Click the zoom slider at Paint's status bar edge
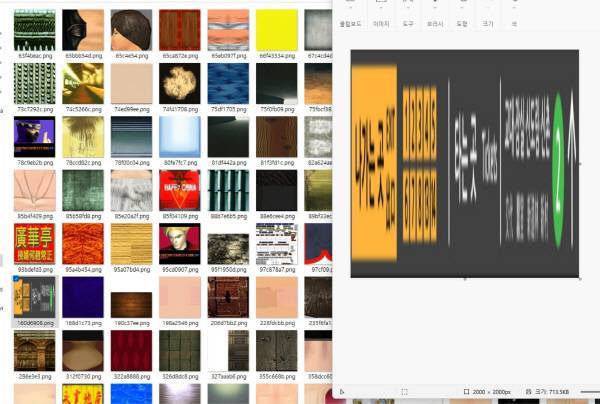600x404 pixels. pyautogui.click(x=590, y=392)
